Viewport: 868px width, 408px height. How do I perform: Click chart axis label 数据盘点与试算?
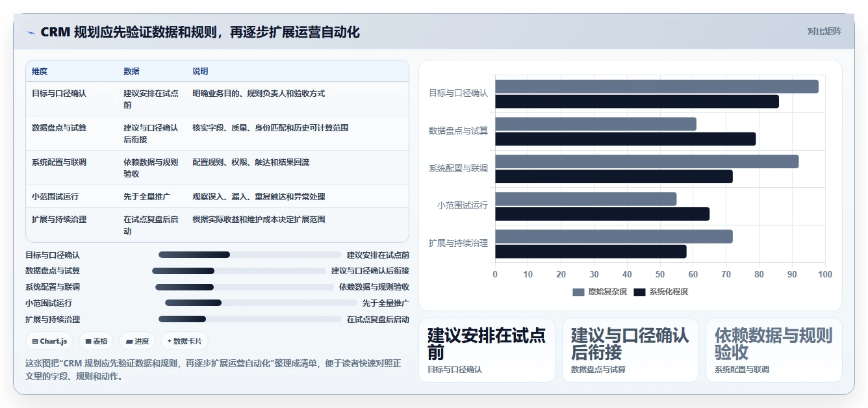458,131
